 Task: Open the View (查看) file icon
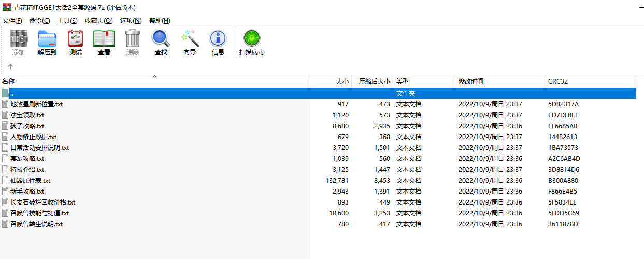point(104,43)
